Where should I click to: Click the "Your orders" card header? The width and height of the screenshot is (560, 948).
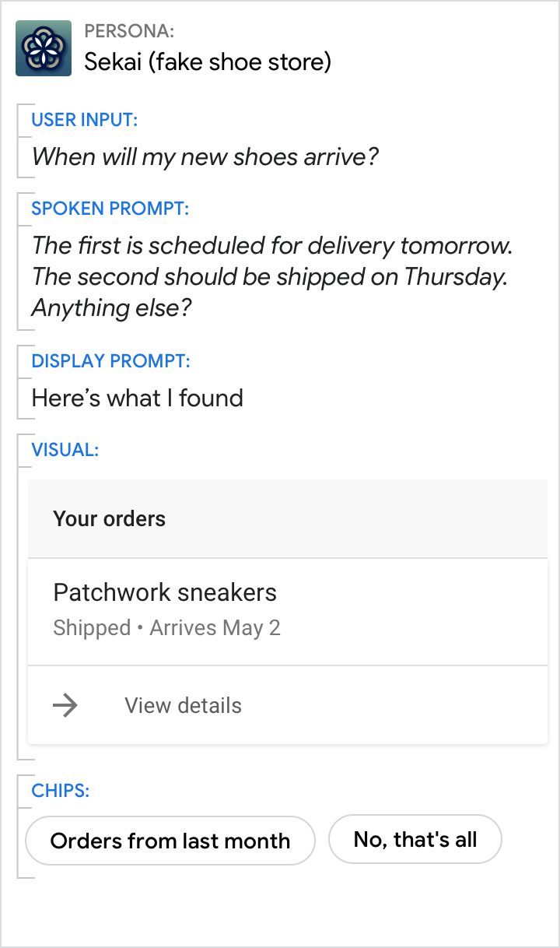coord(110,519)
